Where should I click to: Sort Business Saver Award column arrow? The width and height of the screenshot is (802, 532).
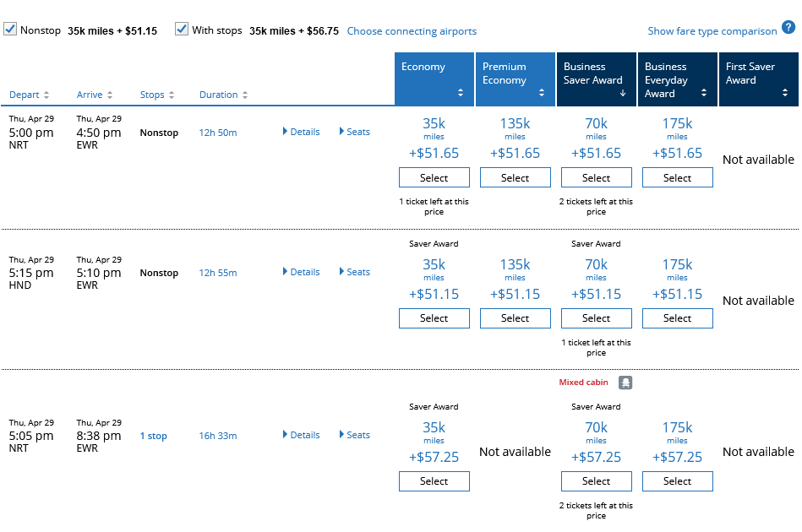(x=623, y=93)
